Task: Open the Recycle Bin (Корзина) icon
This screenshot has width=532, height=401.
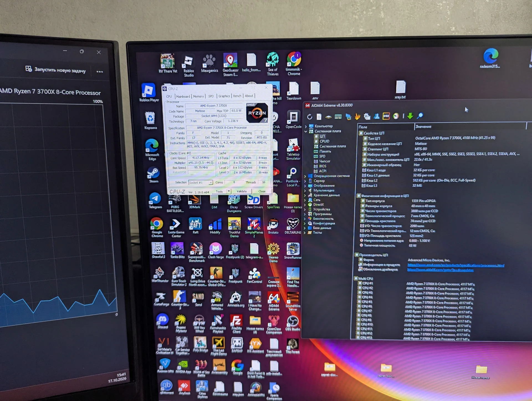Action: coord(150,121)
